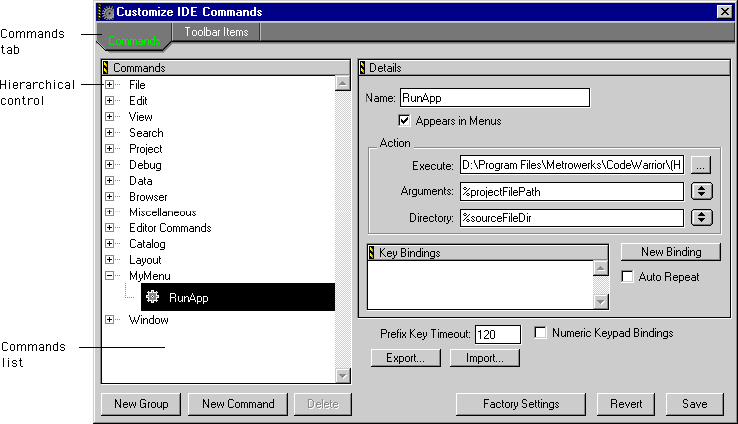
Task: Expand the Catalog group
Action: (109, 244)
